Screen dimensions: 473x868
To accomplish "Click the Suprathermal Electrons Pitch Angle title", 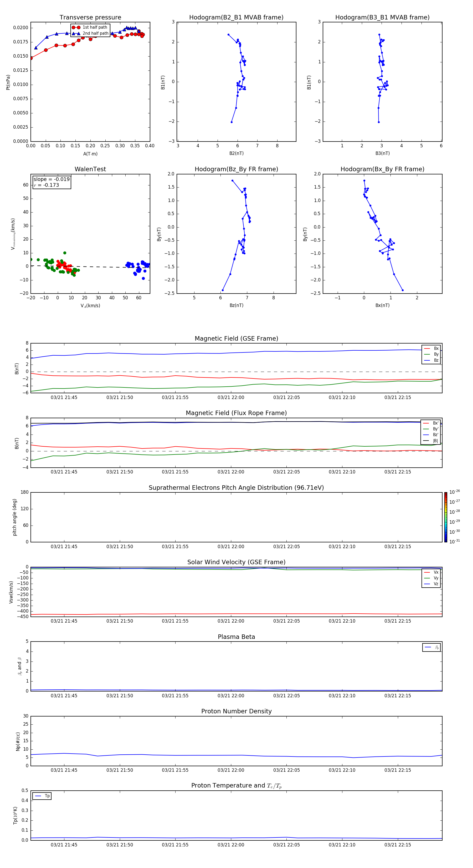I will click(236, 488).
